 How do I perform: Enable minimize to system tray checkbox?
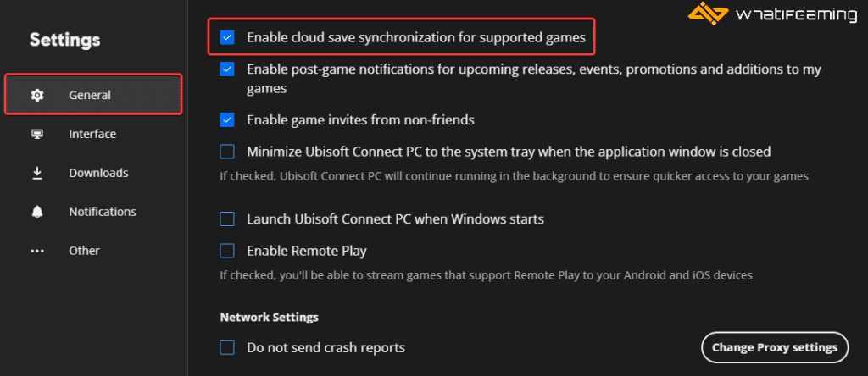pyautogui.click(x=227, y=152)
